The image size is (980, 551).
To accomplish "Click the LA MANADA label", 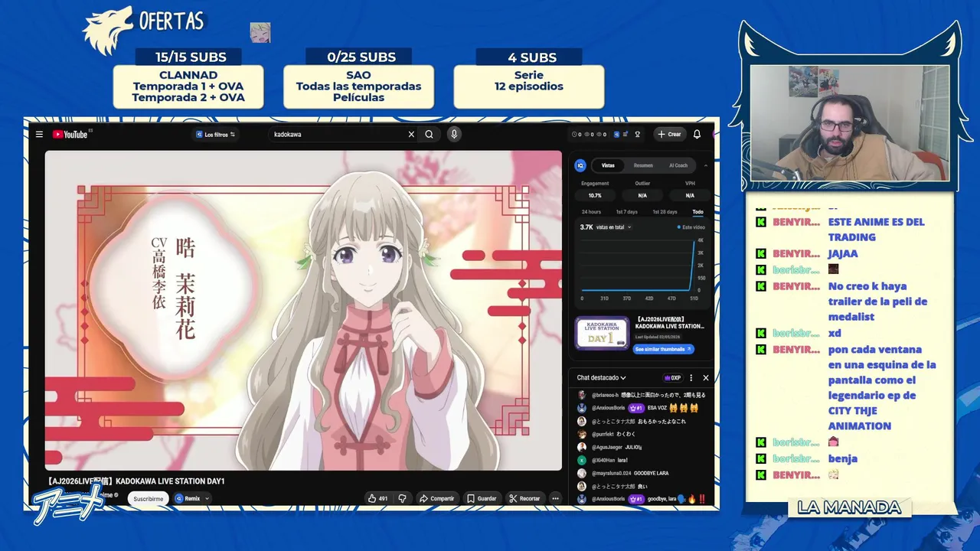I will click(849, 507).
